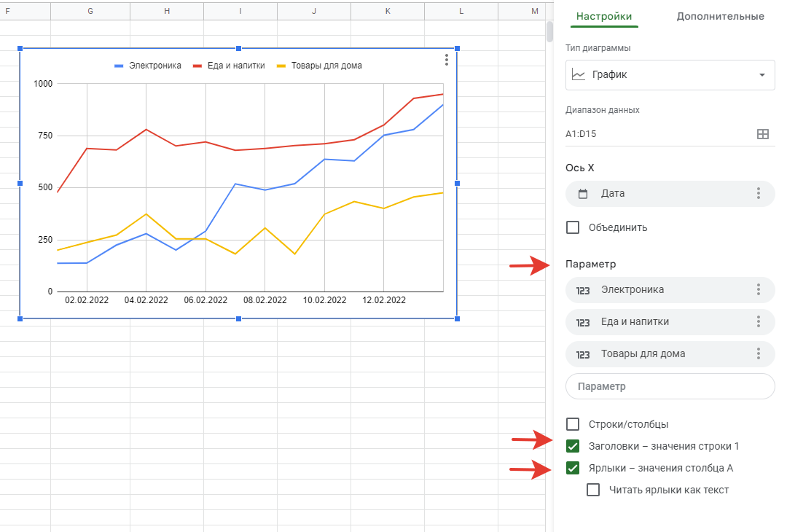The image size is (787, 532).
Task: Open three-dot menu for Электроника series
Action: 759,289
